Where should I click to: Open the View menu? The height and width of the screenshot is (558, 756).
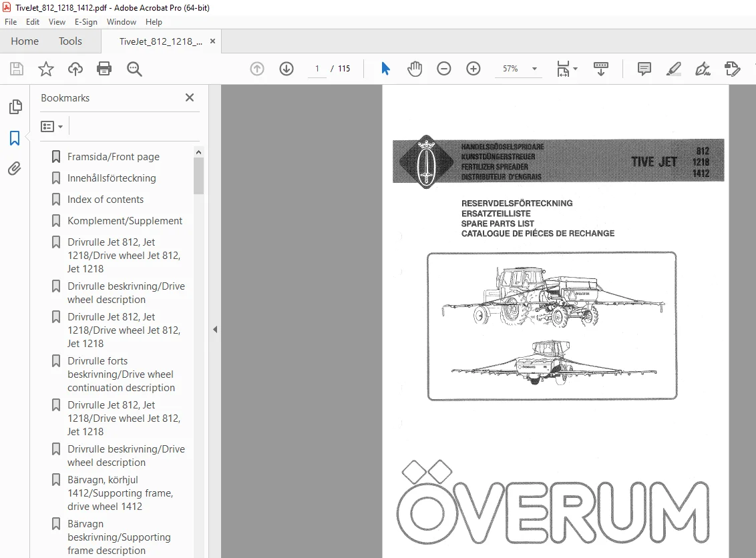(57, 21)
